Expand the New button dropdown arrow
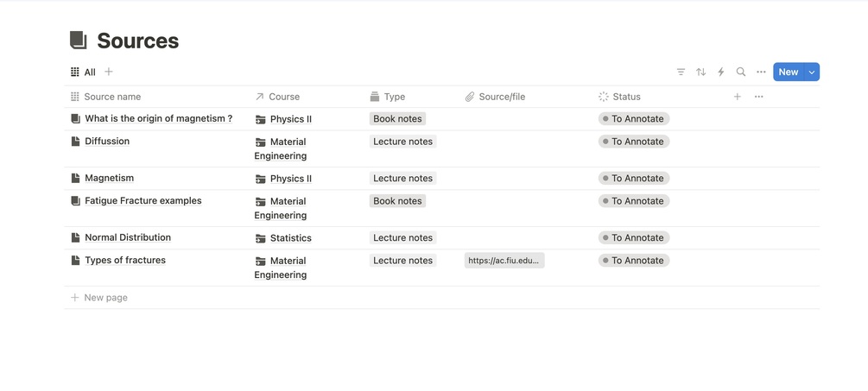Screen dimensions: 868x391 (812, 72)
